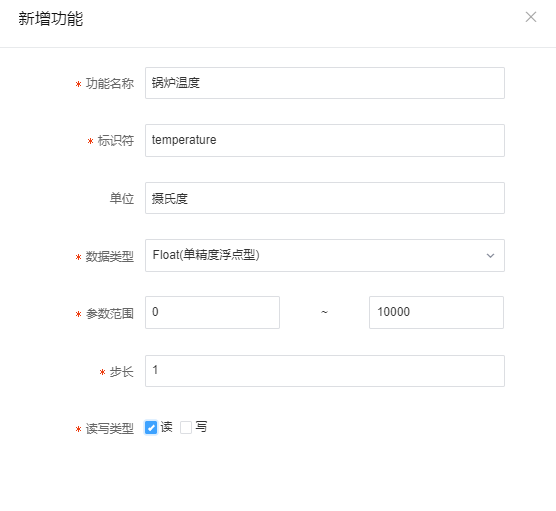
Task: Close the 新增功能 dialog
Action: [x=530, y=17]
